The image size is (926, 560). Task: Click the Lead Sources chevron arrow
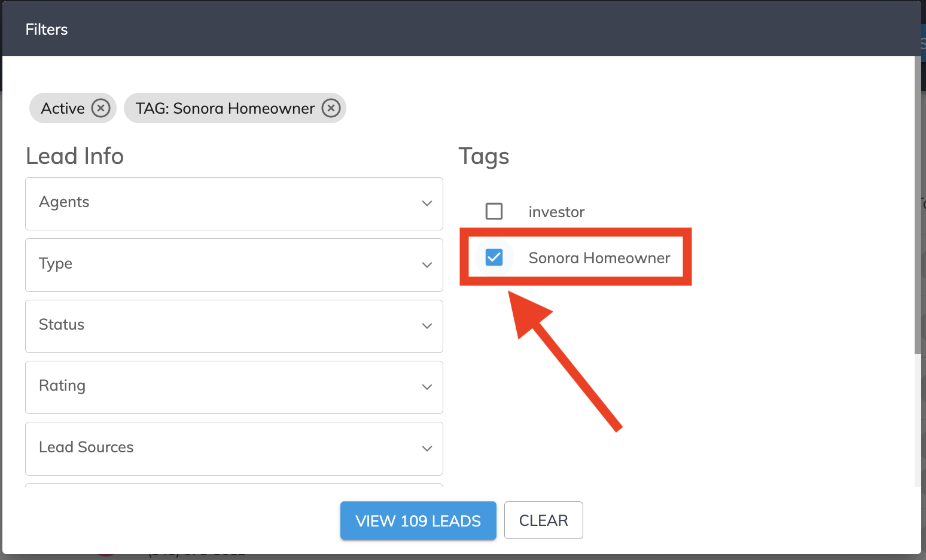click(427, 449)
